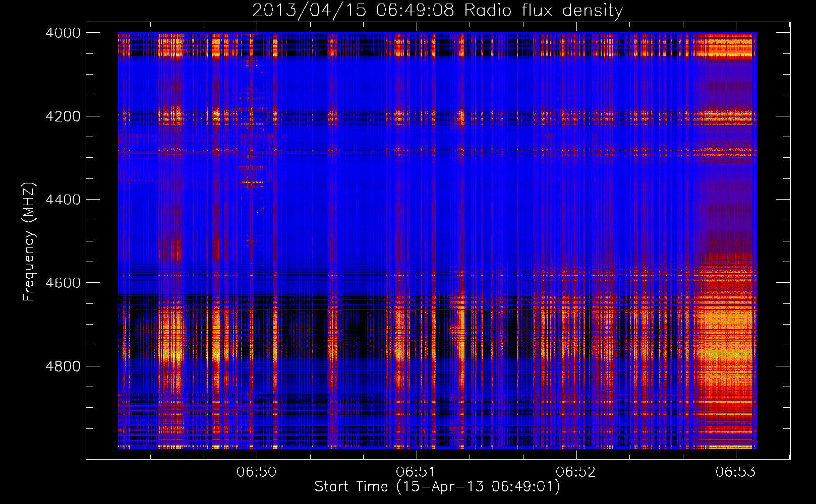
Task: Click the plot title '2013/04/15 06:49:08 Radio flux density'
Action: 437,10
